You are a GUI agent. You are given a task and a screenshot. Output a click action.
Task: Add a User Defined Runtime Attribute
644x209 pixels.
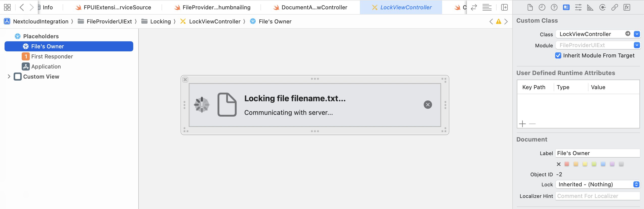[x=522, y=124]
